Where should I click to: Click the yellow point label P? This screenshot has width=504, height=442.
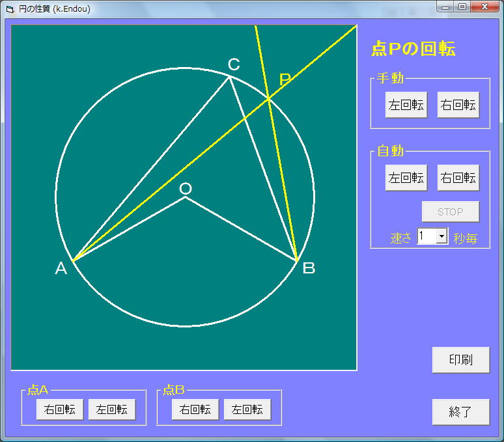point(285,79)
